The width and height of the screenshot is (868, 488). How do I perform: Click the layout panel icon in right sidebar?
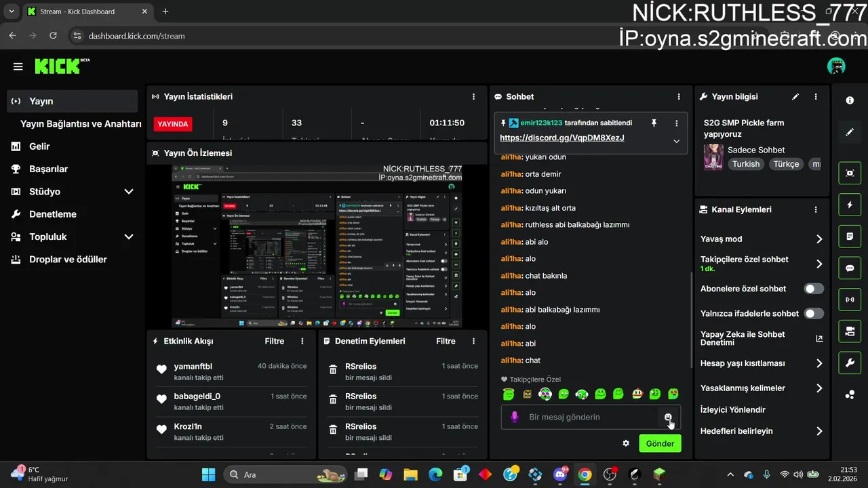850,331
